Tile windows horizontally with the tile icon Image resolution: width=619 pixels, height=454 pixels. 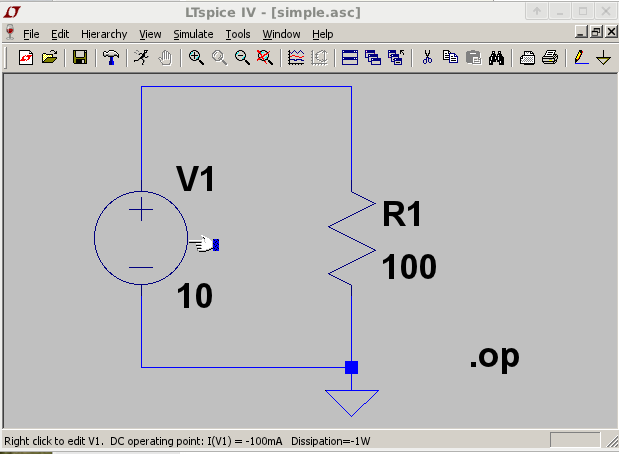350,58
